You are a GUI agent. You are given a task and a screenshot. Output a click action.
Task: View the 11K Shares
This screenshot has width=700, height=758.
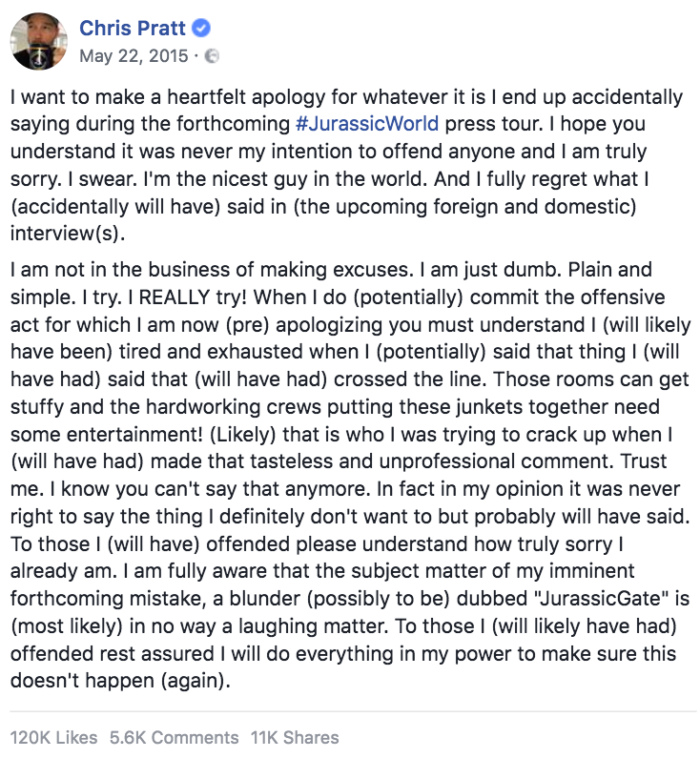point(295,738)
